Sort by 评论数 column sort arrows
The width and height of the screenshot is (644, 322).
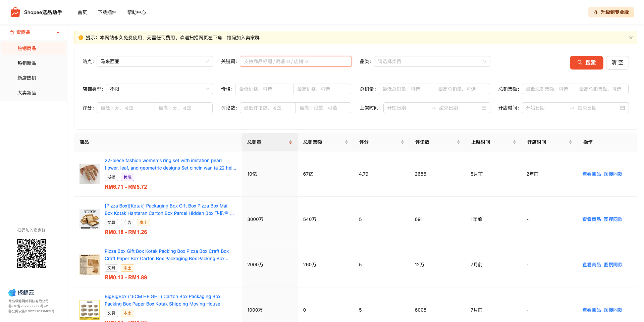click(x=458, y=142)
